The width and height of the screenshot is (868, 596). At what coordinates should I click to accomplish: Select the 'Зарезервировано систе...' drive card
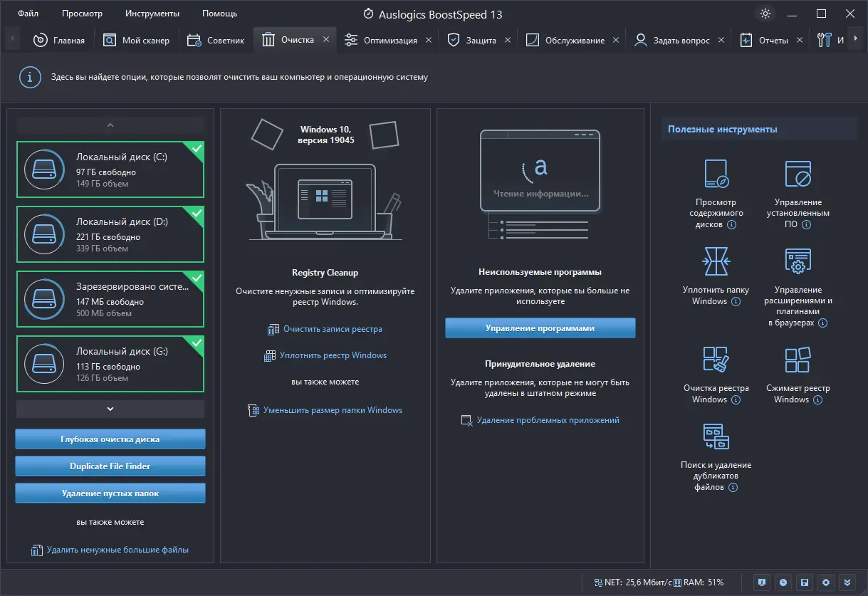pyautogui.click(x=110, y=299)
